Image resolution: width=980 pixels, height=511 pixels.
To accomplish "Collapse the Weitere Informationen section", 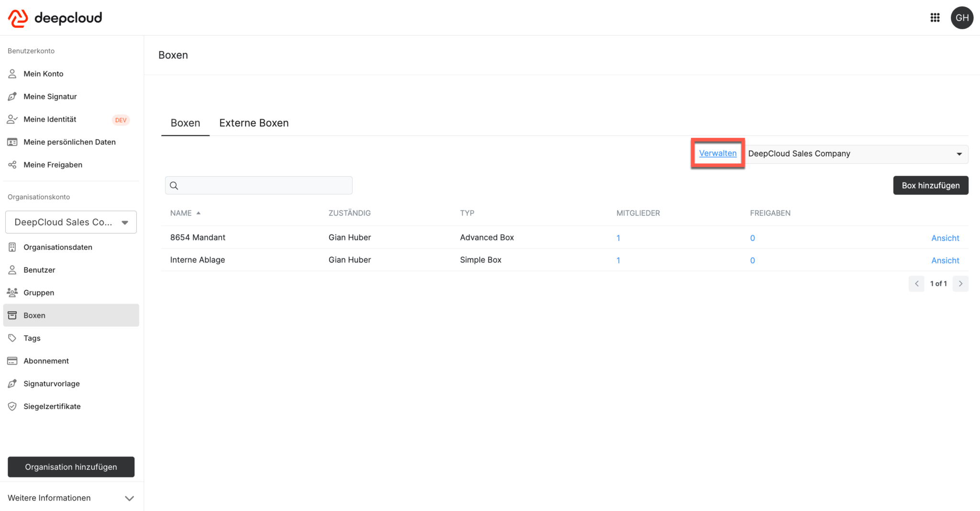I will pyautogui.click(x=129, y=498).
